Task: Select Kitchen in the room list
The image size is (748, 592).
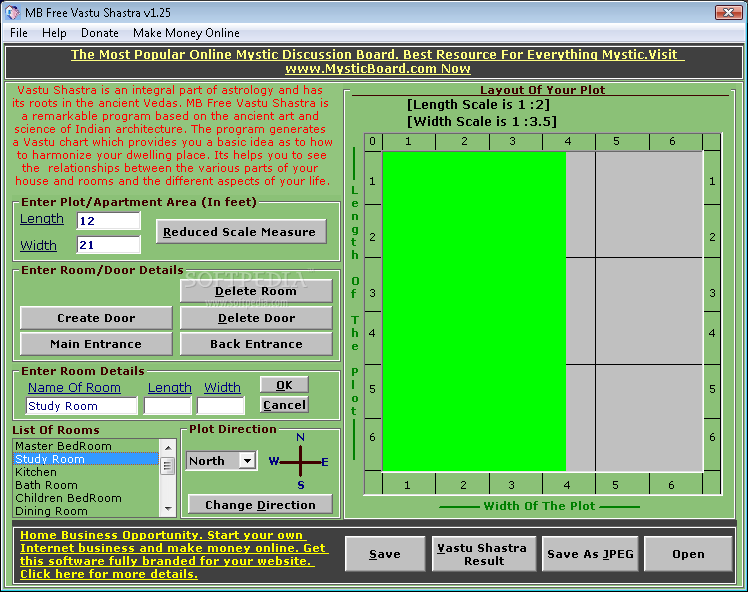Action: tap(86, 472)
